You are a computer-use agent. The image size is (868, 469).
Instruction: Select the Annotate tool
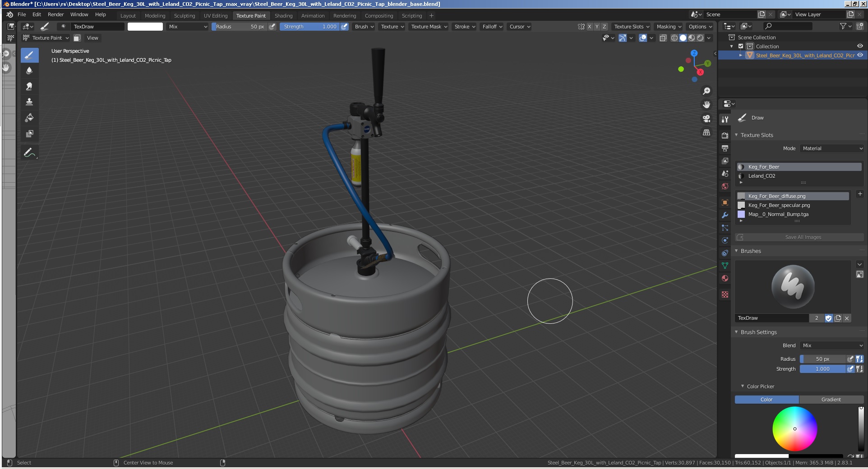[x=29, y=153]
